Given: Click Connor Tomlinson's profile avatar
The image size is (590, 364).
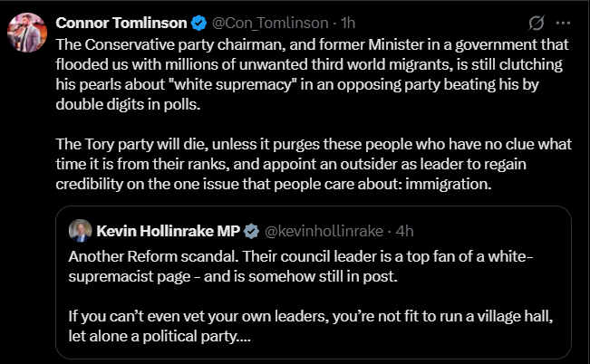Looking at the screenshot, I should pyautogui.click(x=27, y=34).
